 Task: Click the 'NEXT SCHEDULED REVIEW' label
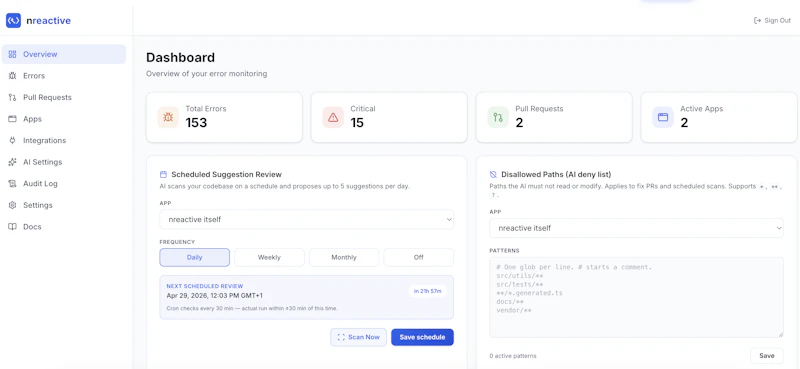(205, 286)
